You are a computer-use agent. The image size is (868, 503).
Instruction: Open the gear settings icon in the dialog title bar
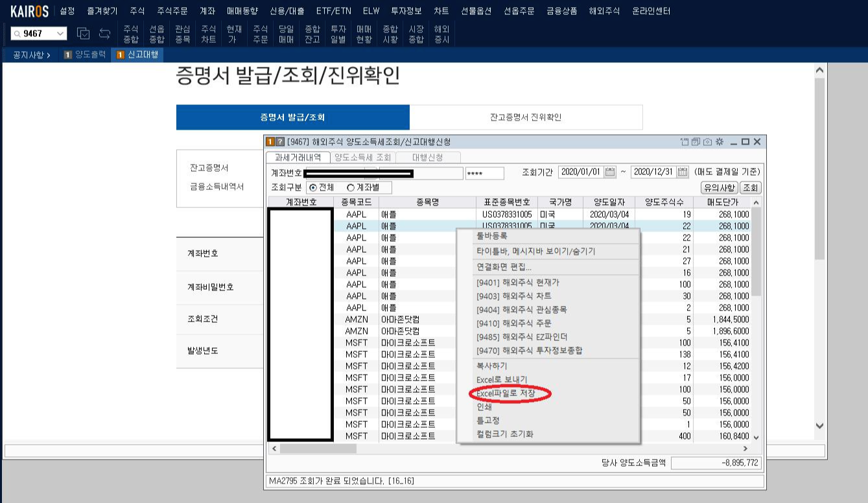click(x=719, y=142)
